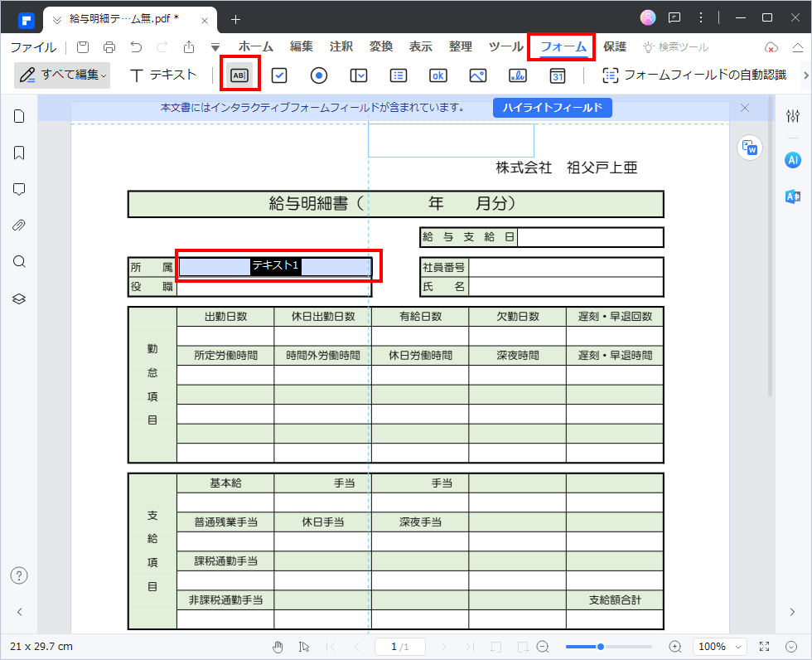Select the text field form tool
Image resolution: width=812 pixels, height=660 pixels.
239,75
